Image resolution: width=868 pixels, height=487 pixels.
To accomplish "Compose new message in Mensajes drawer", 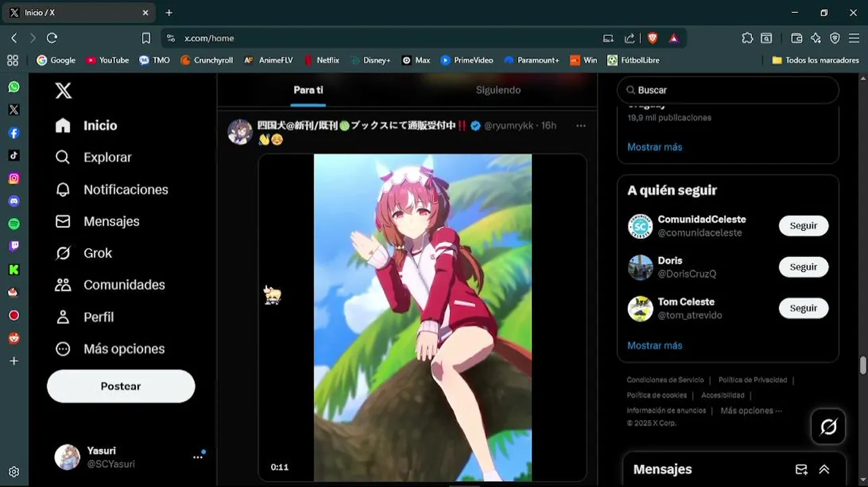I will point(801,469).
